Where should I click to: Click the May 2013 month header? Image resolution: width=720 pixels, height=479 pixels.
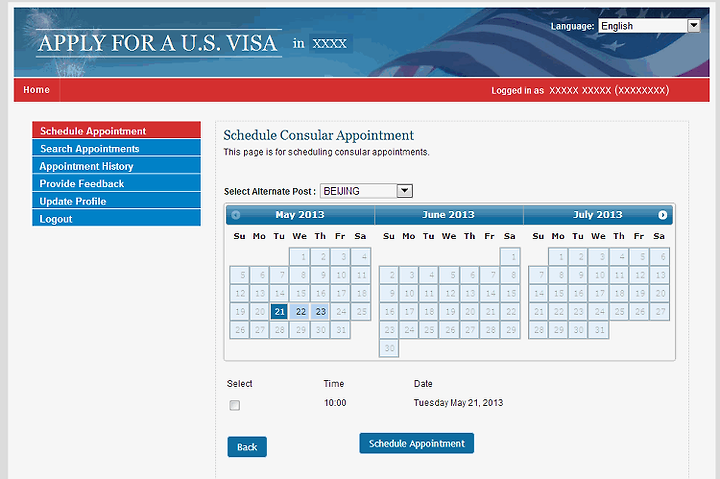[x=300, y=214]
